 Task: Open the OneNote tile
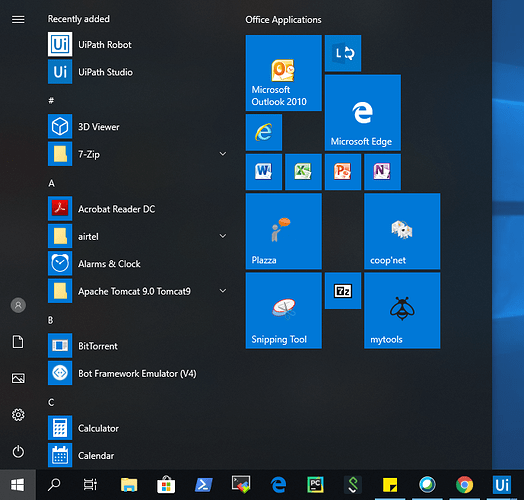pyautogui.click(x=382, y=172)
